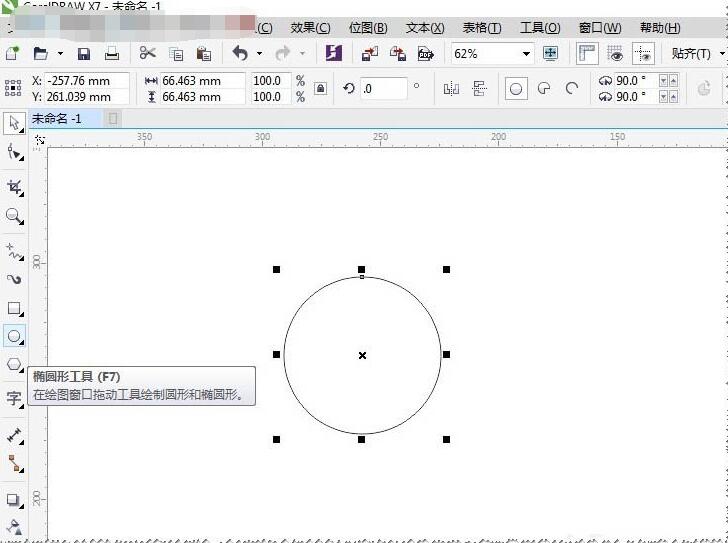Click the circle's center X marker
This screenshot has width=728, height=543.
tap(362, 355)
